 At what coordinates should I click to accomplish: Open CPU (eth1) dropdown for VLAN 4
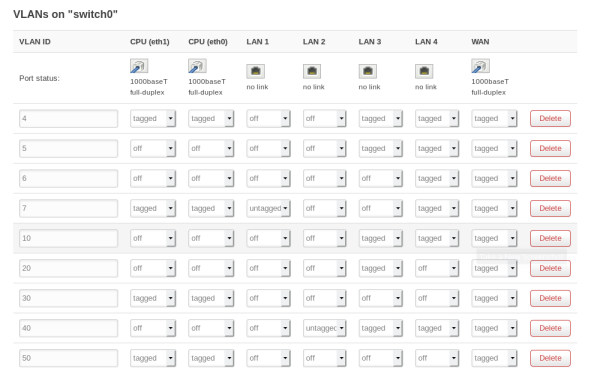click(153, 118)
